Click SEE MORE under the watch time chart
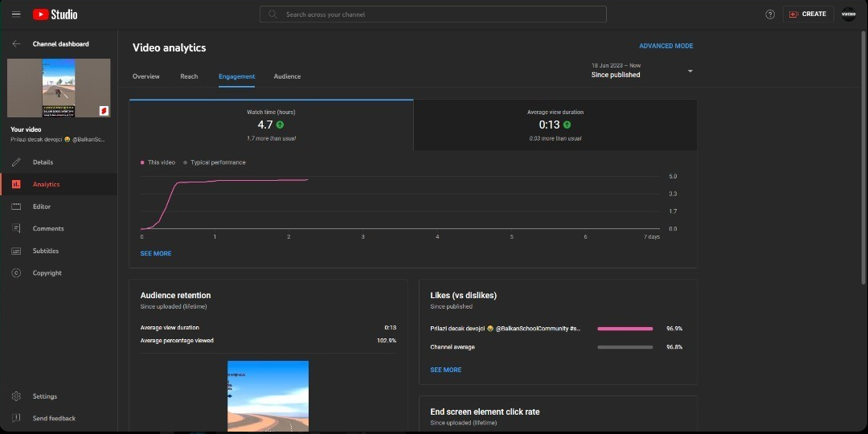This screenshot has height=434, width=868. [156, 254]
